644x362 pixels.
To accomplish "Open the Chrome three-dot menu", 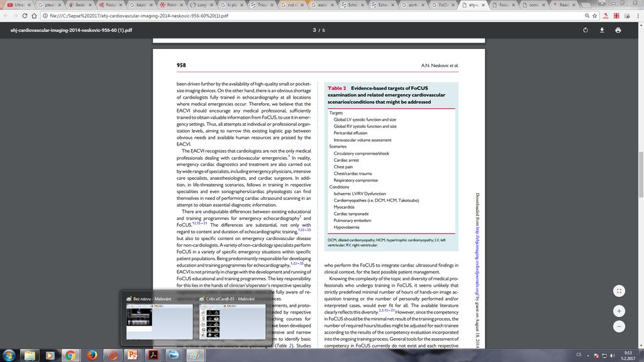I will tap(638, 16).
